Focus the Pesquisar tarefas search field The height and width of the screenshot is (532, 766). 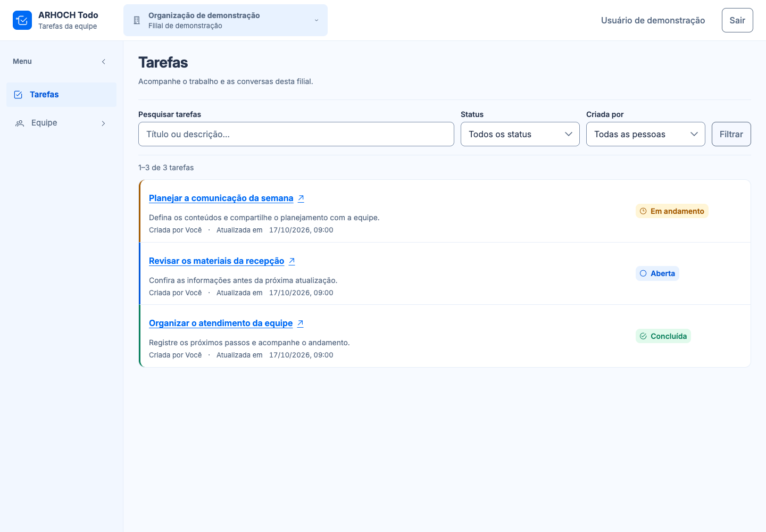tap(296, 134)
